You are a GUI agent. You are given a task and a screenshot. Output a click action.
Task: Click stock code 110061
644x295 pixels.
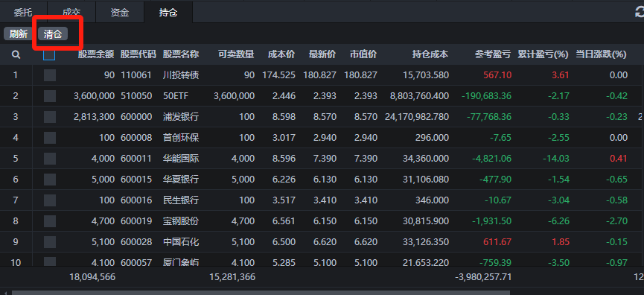click(136, 75)
